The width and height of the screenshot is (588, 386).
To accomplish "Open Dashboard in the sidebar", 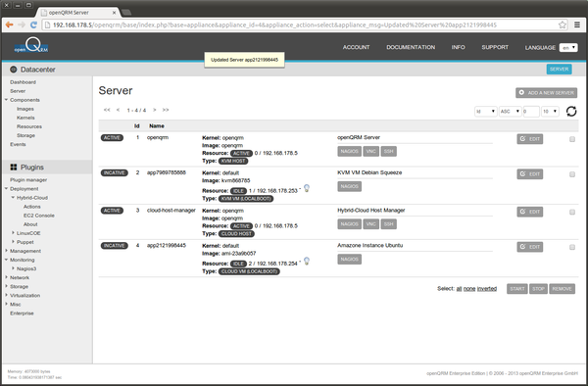I will [x=23, y=82].
